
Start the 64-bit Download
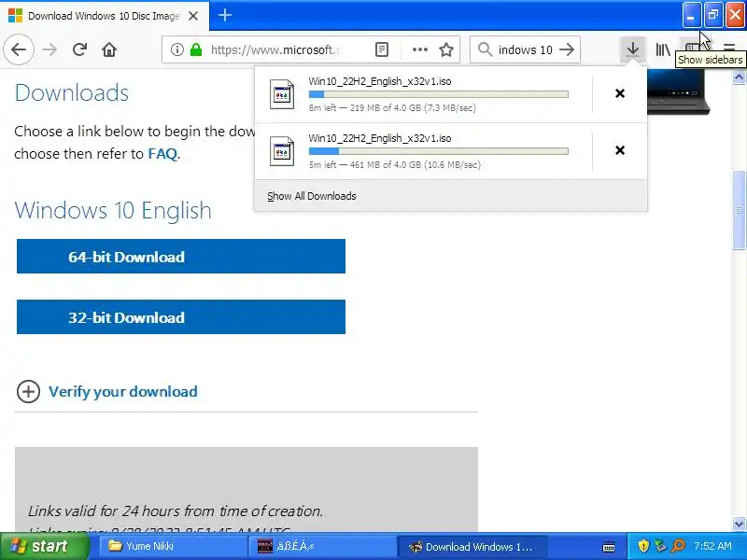coord(181,256)
